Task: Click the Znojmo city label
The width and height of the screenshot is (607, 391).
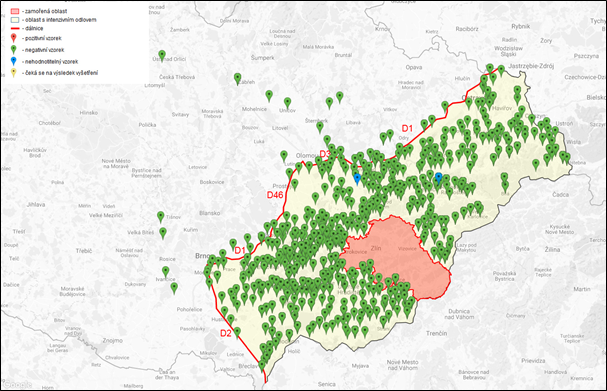Action: (x=113, y=341)
